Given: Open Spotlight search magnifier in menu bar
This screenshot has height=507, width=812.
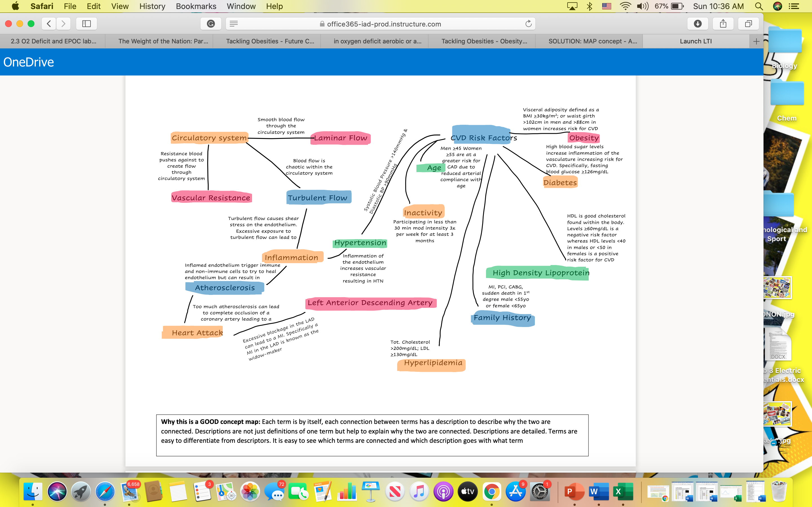Looking at the screenshot, I should pyautogui.click(x=759, y=6).
